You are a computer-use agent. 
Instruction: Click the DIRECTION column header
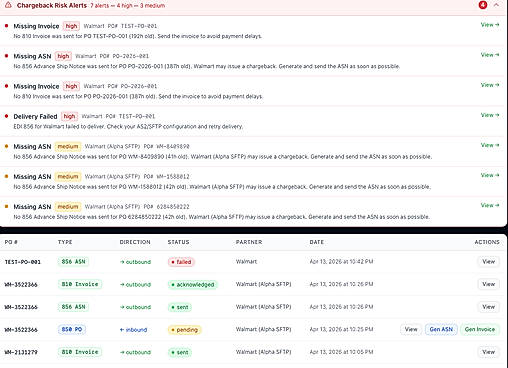(x=135, y=242)
